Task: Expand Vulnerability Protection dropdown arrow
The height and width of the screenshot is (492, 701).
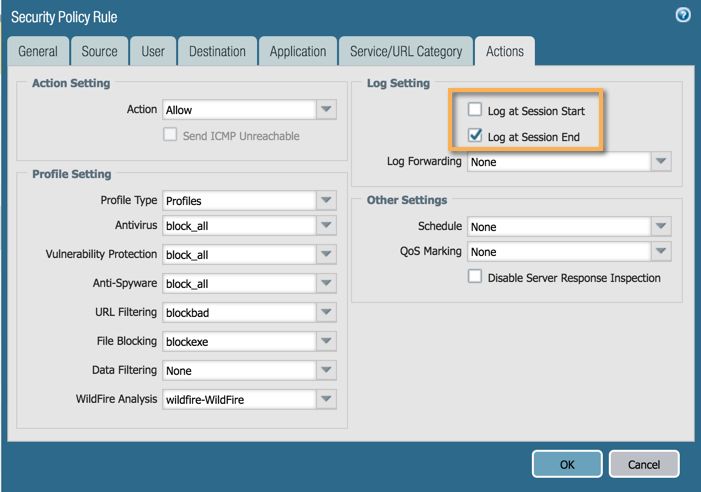Action: point(327,255)
